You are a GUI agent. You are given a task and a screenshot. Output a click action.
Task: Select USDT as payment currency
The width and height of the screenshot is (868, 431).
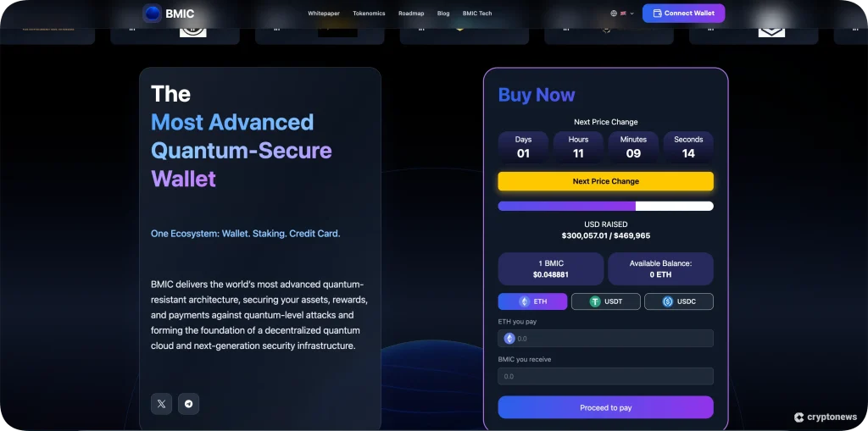pyautogui.click(x=605, y=301)
